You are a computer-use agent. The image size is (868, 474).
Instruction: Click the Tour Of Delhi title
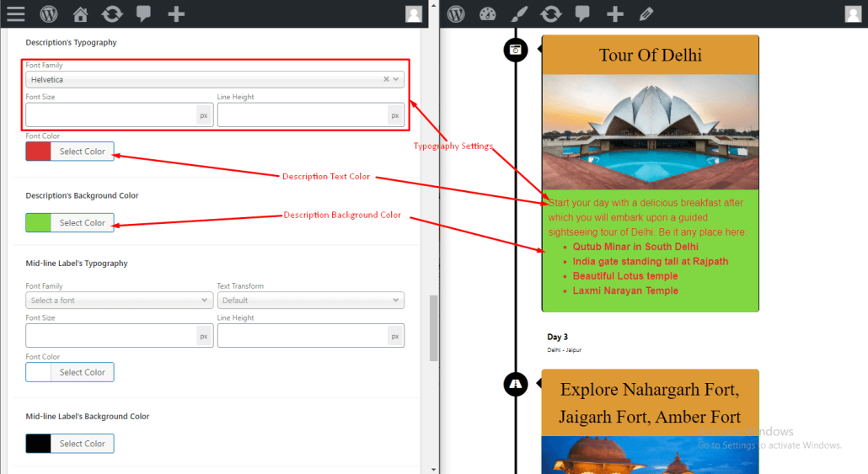(x=651, y=56)
